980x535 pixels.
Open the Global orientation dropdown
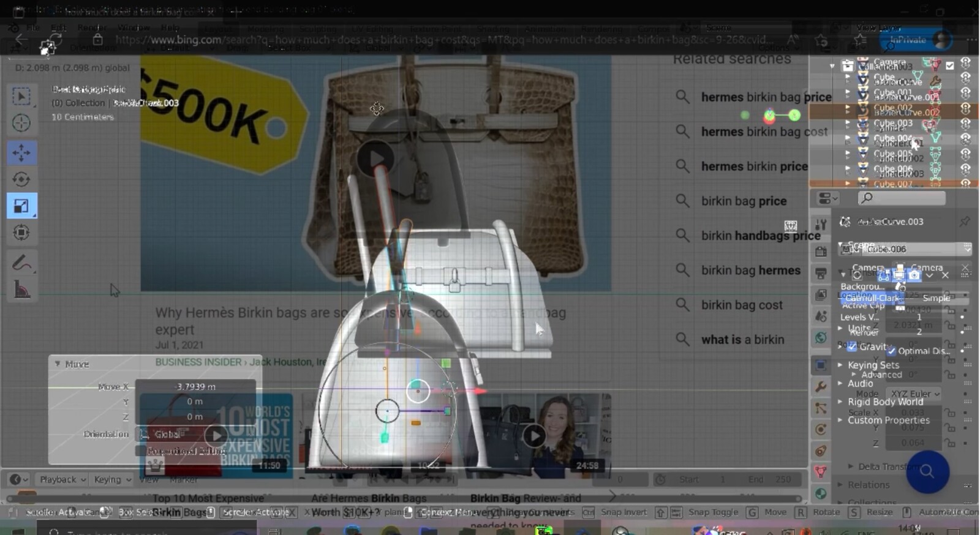click(165, 434)
